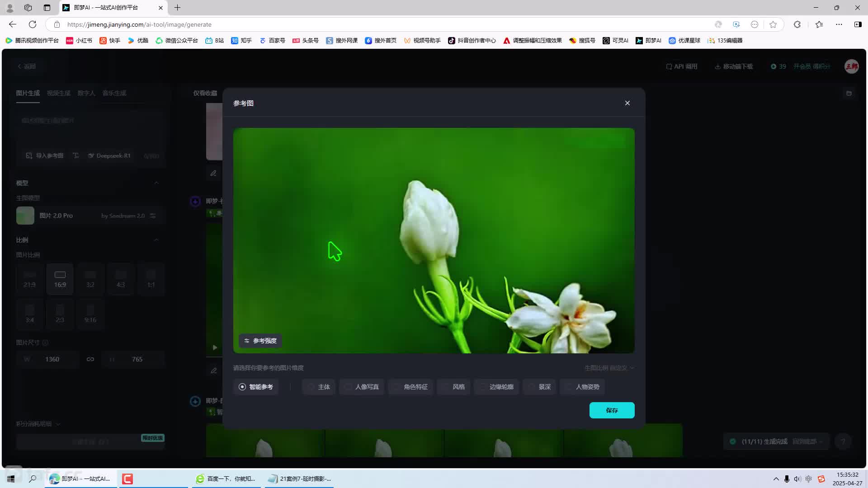Click the height field showing 765
Image resolution: width=868 pixels, height=488 pixels.
click(133, 359)
